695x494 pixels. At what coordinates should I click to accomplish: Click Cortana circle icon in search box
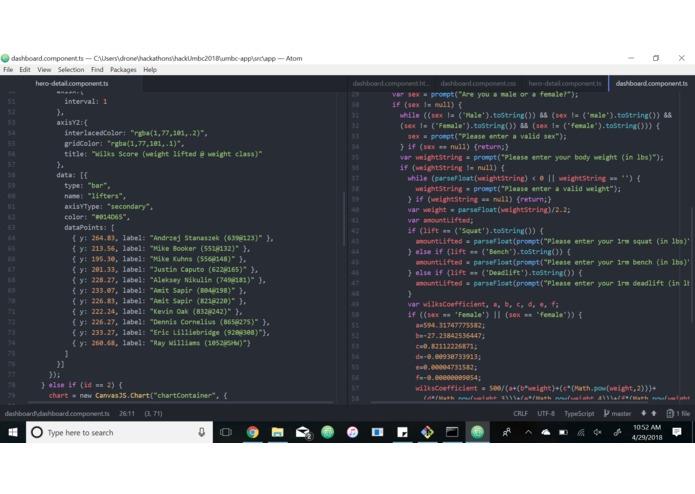click(37, 432)
